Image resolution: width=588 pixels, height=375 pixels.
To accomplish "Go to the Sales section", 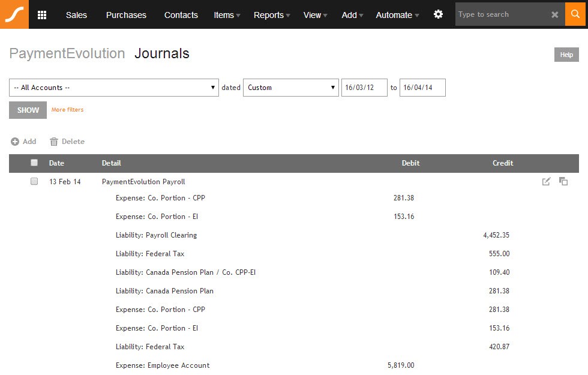I will [x=76, y=15].
